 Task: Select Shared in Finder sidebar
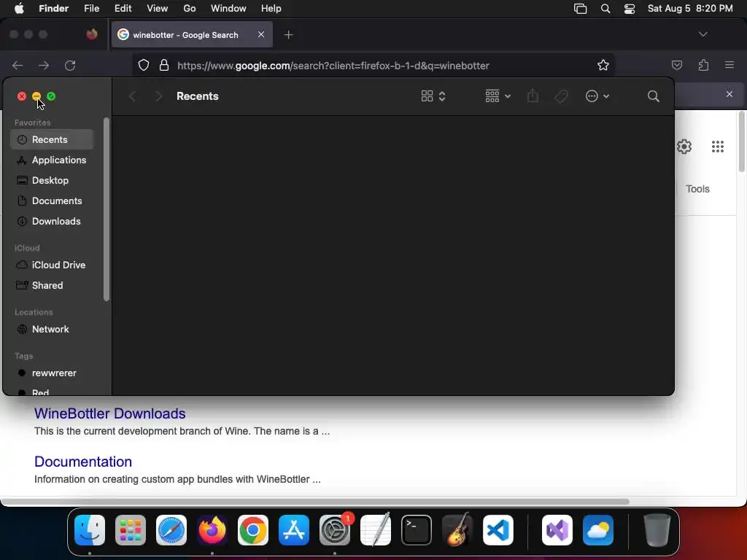click(52, 286)
